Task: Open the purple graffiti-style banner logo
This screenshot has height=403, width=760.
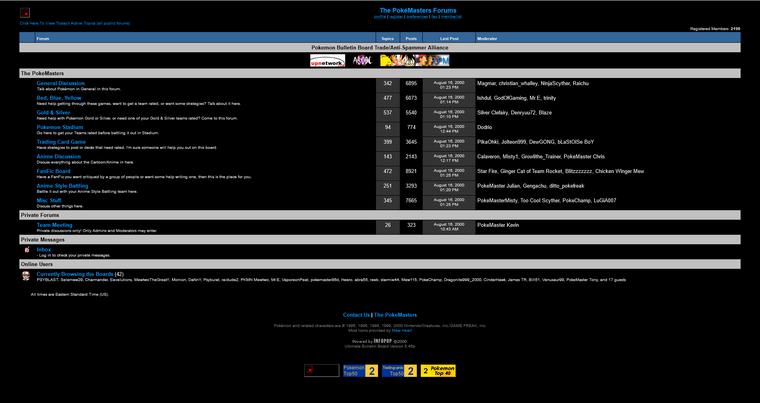Action: 362,60
